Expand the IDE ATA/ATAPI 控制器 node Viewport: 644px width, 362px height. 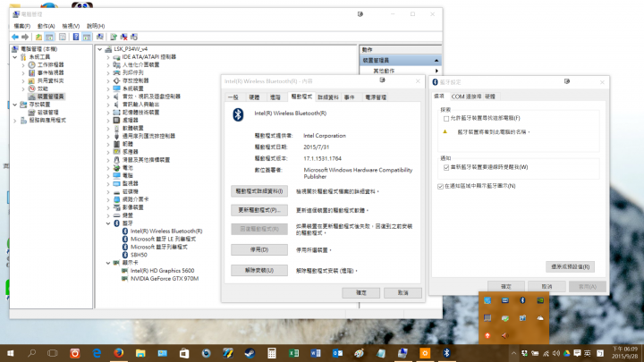point(108,57)
